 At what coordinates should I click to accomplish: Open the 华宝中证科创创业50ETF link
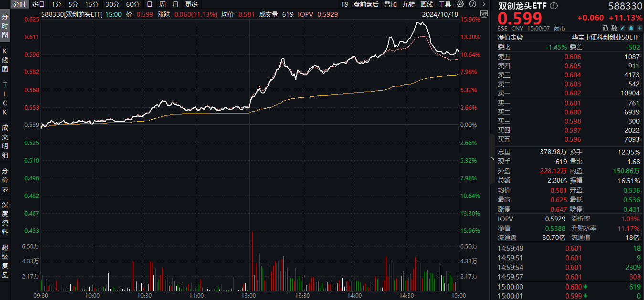pos(606,37)
